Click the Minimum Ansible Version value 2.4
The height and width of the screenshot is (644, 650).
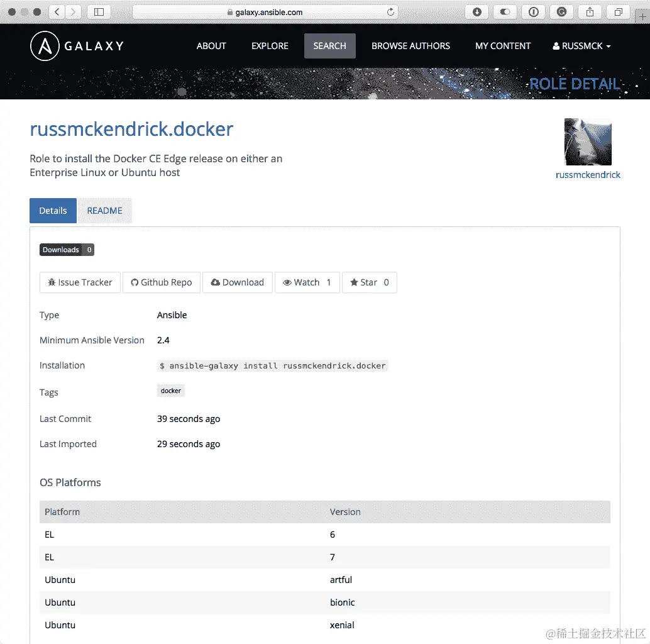163,340
